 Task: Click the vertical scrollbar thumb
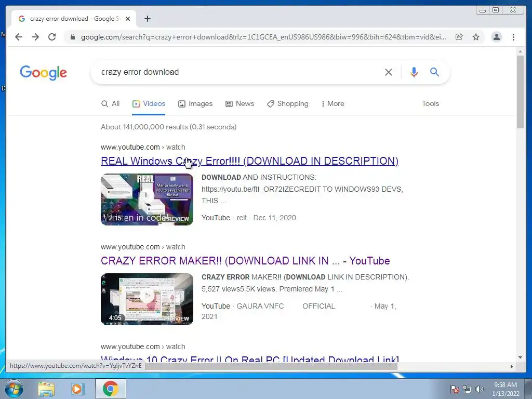520,91
